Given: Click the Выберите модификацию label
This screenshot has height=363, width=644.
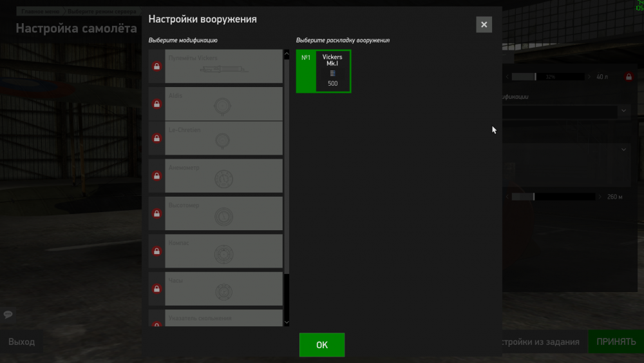Looking at the screenshot, I should tap(183, 40).
